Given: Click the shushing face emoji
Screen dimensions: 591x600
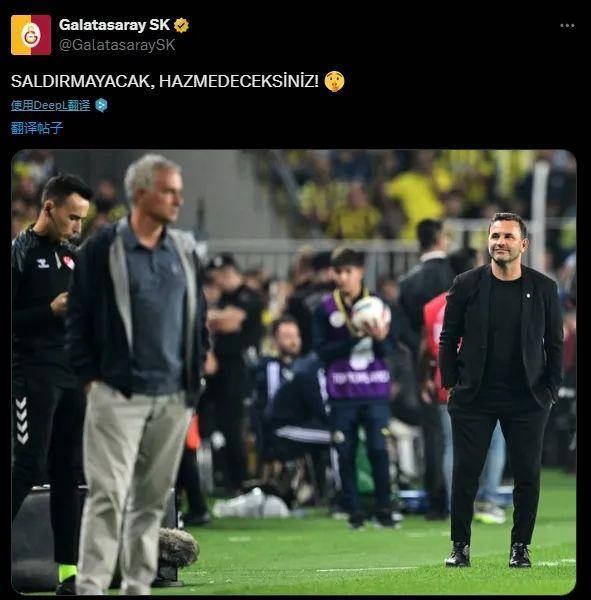Looking at the screenshot, I should tap(335, 81).
